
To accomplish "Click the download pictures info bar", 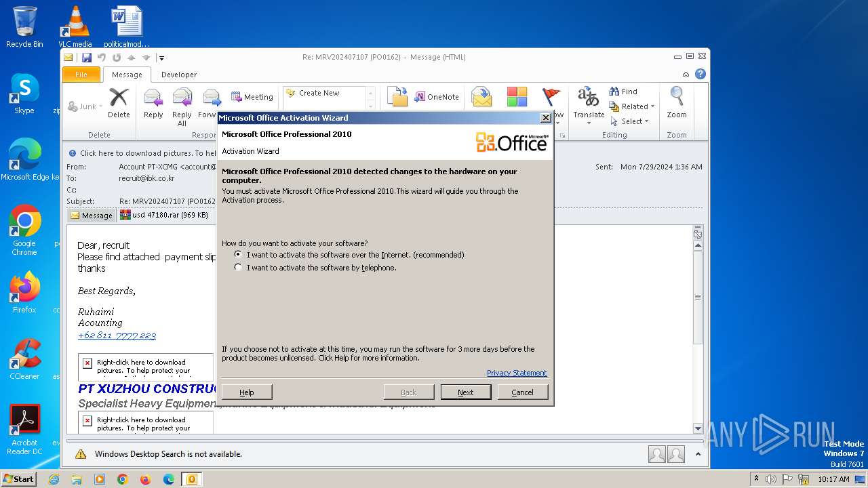I will coord(384,153).
